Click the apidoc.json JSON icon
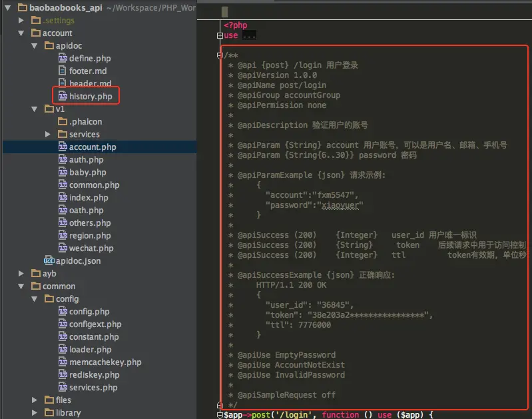The image size is (532, 419). tap(49, 260)
